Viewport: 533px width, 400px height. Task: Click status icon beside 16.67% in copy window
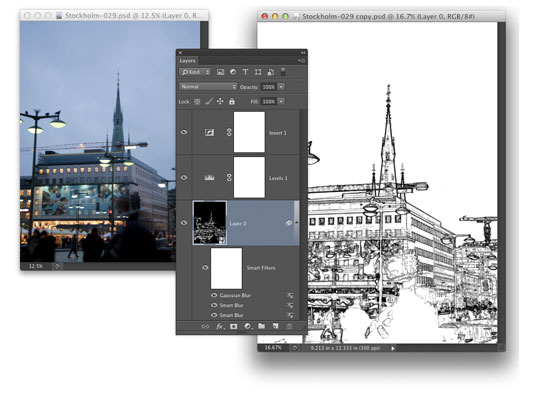point(295,348)
